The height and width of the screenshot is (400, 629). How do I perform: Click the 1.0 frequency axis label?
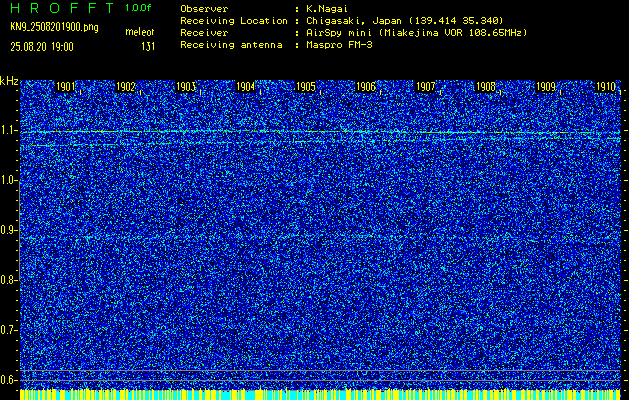tap(7, 181)
